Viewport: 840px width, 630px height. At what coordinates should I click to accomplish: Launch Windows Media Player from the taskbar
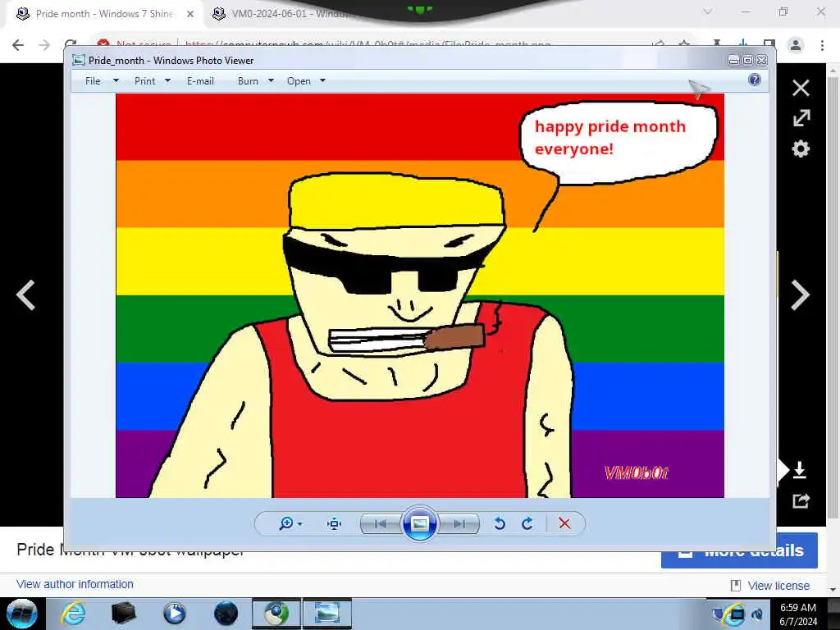pyautogui.click(x=174, y=614)
